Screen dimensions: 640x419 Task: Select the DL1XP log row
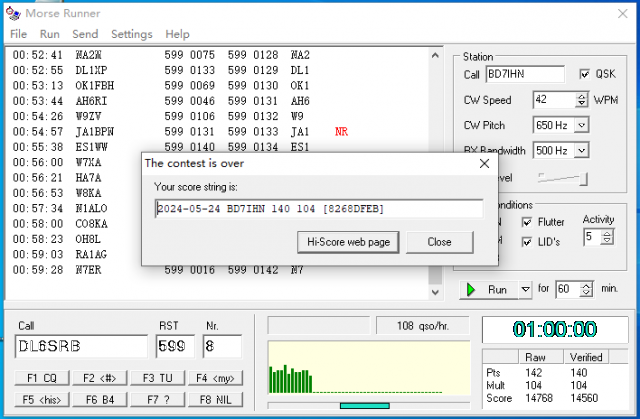click(218, 70)
